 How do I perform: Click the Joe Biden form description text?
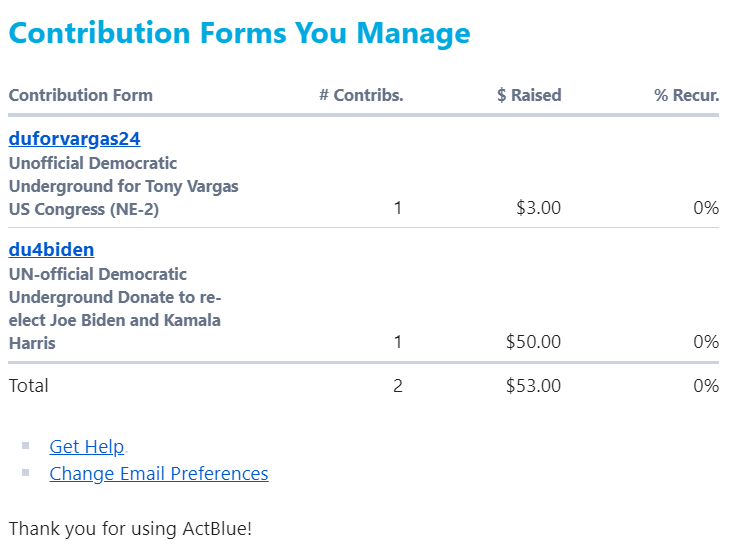(114, 308)
